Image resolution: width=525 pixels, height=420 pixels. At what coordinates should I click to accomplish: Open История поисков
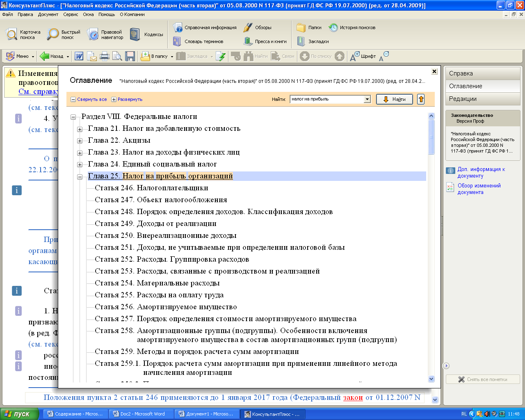352,27
